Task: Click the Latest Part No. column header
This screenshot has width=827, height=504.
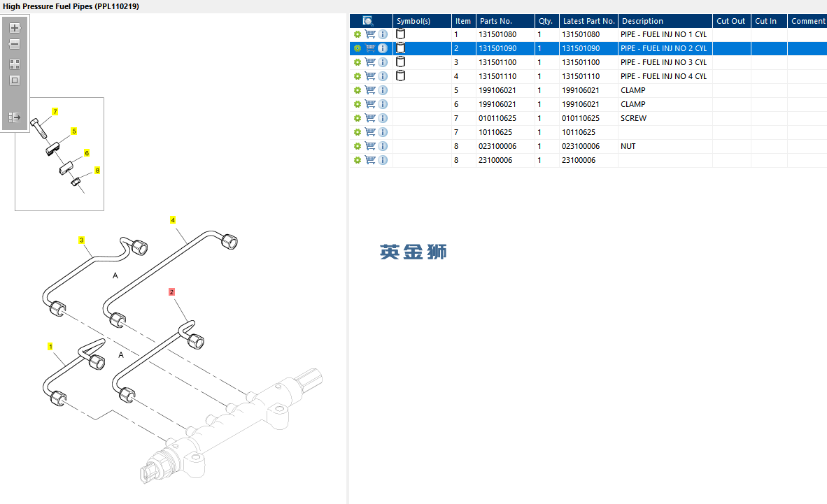Action: (588, 21)
